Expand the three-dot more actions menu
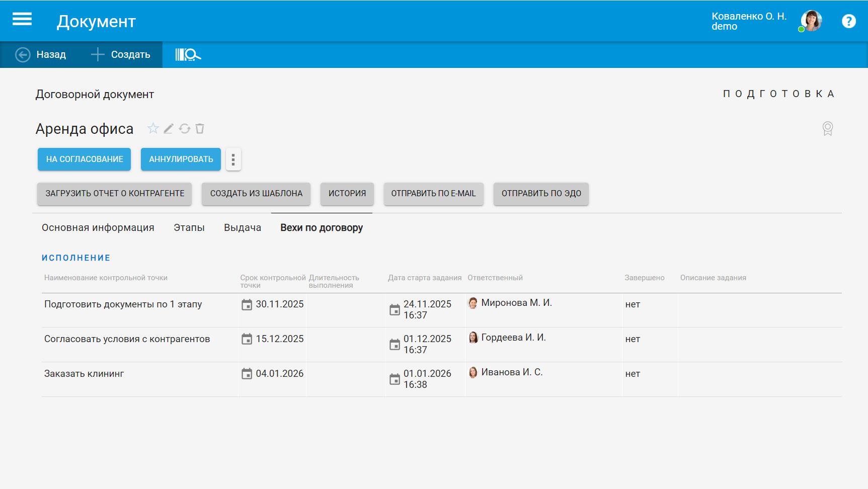Image resolution: width=868 pixels, height=489 pixels. [233, 159]
